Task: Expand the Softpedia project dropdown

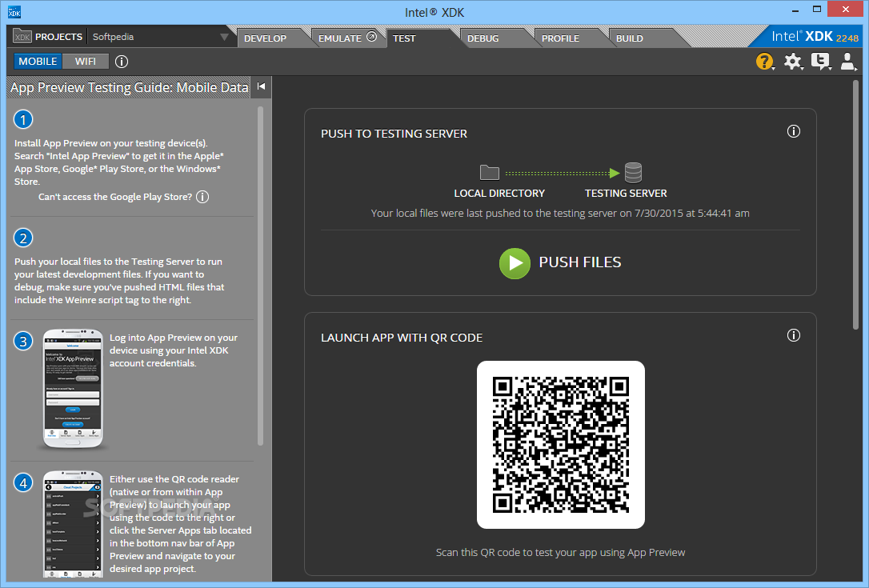Action: [224, 37]
